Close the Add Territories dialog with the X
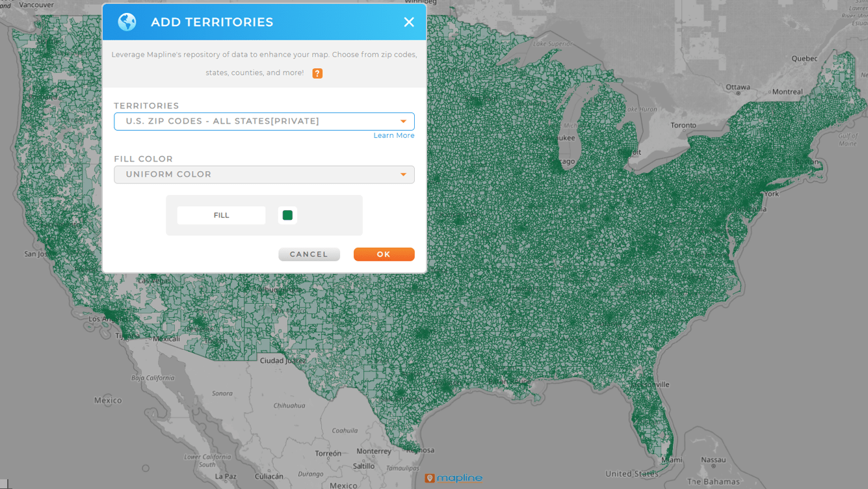The image size is (868, 489). point(409,21)
